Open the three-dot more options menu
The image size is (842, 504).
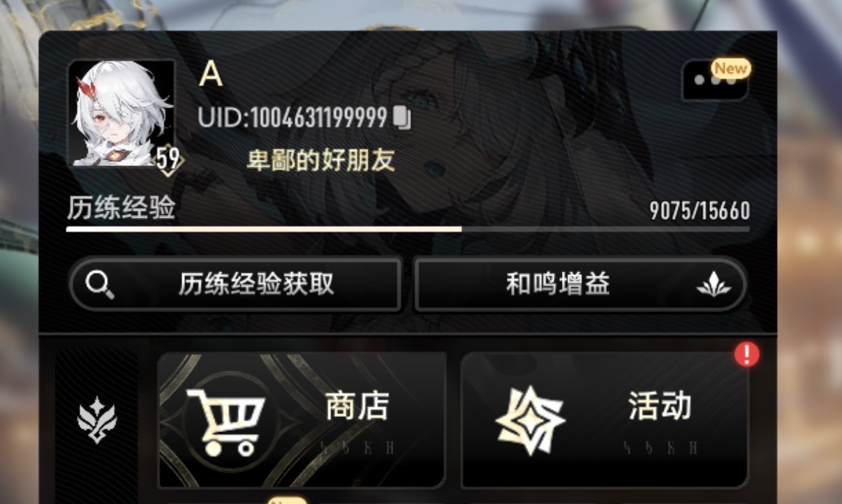[715, 80]
